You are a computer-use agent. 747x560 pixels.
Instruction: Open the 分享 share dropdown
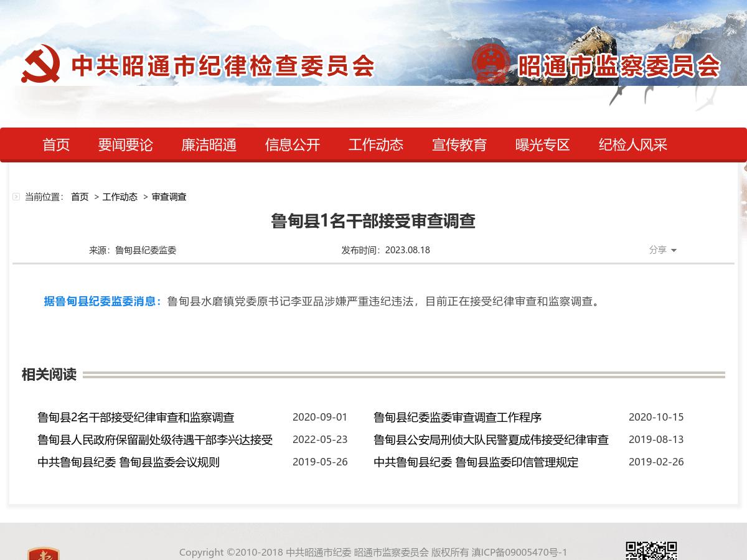pyautogui.click(x=662, y=250)
